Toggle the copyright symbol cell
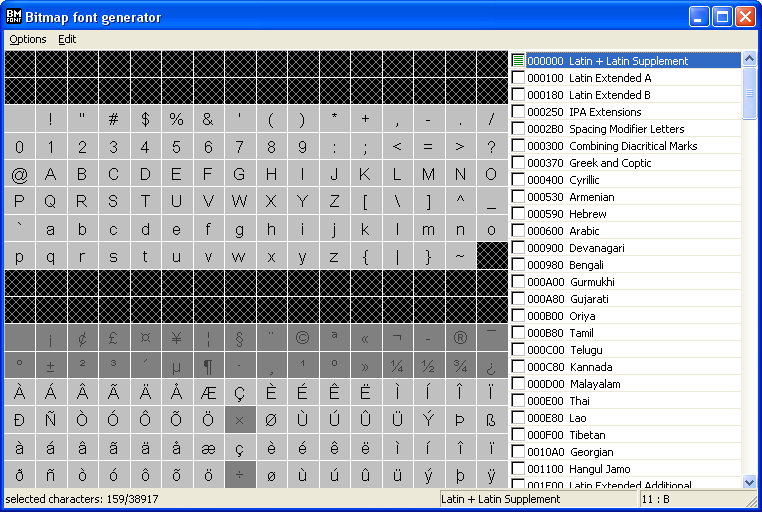Image resolution: width=762 pixels, height=512 pixels. [x=302, y=338]
